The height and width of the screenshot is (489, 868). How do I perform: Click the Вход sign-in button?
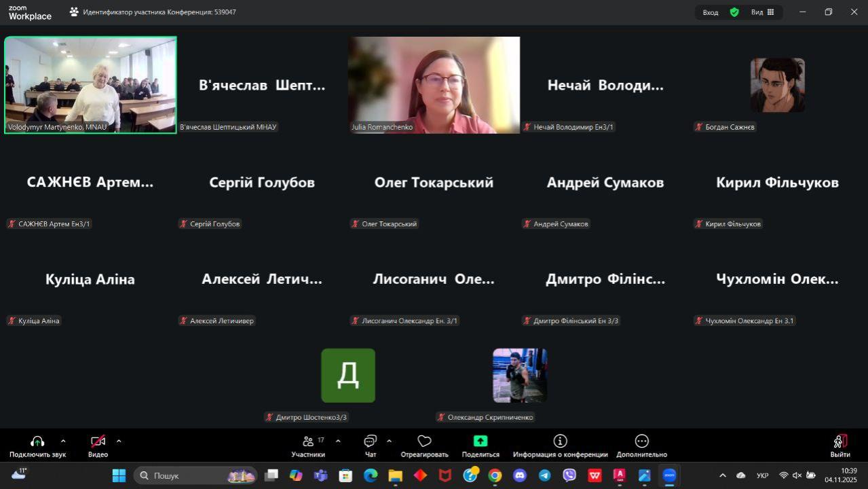pyautogui.click(x=710, y=12)
